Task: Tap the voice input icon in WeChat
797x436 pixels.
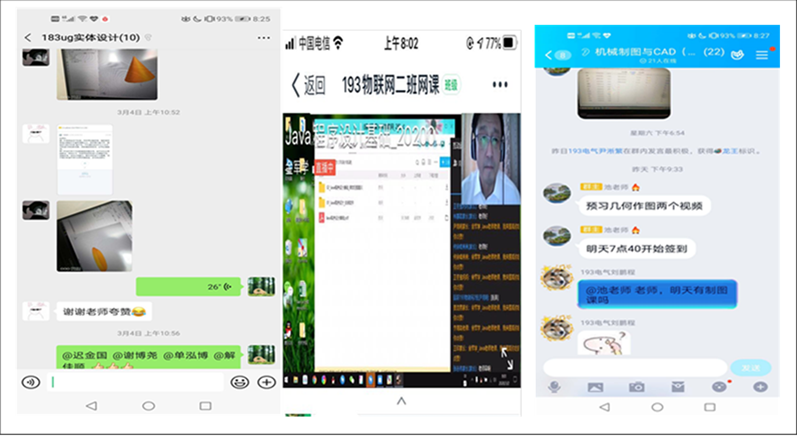Action: tap(30, 381)
